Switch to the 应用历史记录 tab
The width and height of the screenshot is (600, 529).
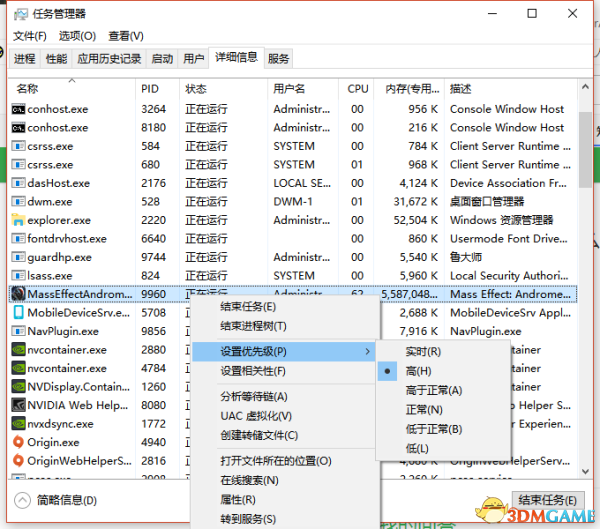point(109,59)
